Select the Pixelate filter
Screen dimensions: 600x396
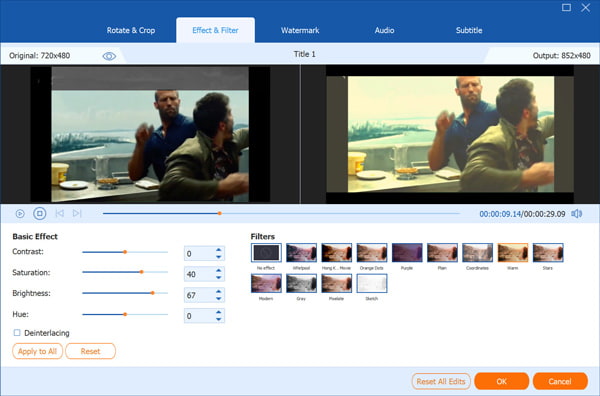337,283
